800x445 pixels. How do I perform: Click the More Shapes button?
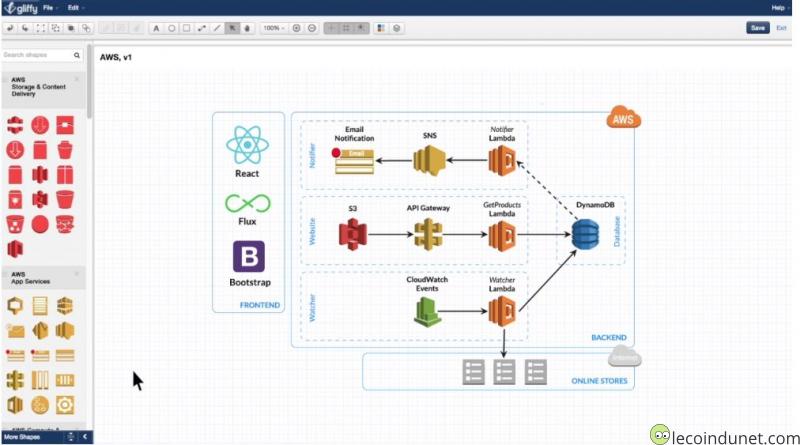point(22,437)
